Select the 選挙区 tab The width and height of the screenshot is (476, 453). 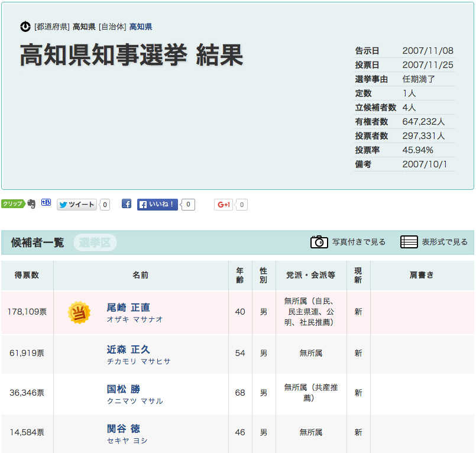pyautogui.click(x=95, y=242)
